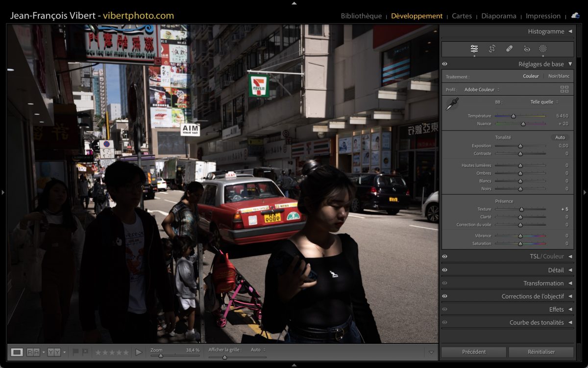Click the cloud sync icon

click(575, 16)
